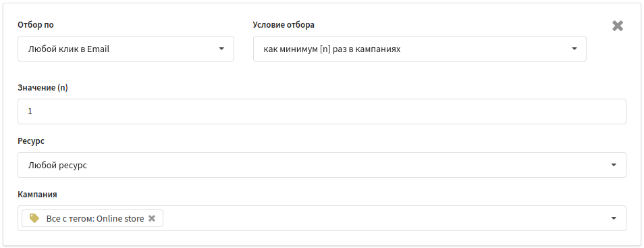This screenshot has height=248, width=644.
Task: Focus the Значение (n) input field
Action: click(x=322, y=111)
